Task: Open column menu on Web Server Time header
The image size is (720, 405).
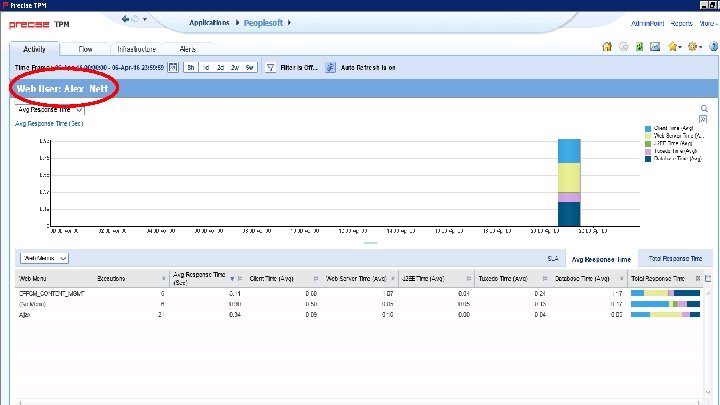Action: [x=393, y=279]
